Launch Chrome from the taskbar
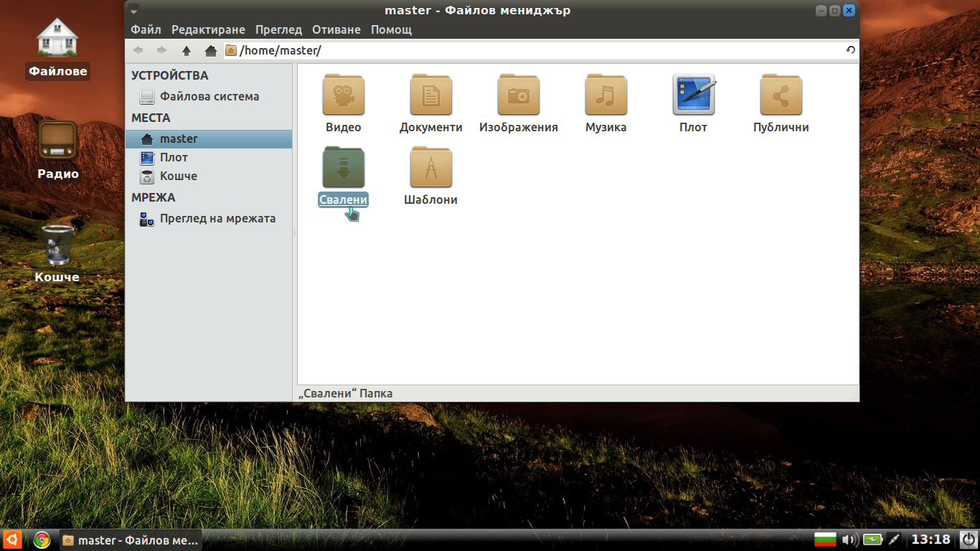Screen dimensions: 980x551 point(42,540)
